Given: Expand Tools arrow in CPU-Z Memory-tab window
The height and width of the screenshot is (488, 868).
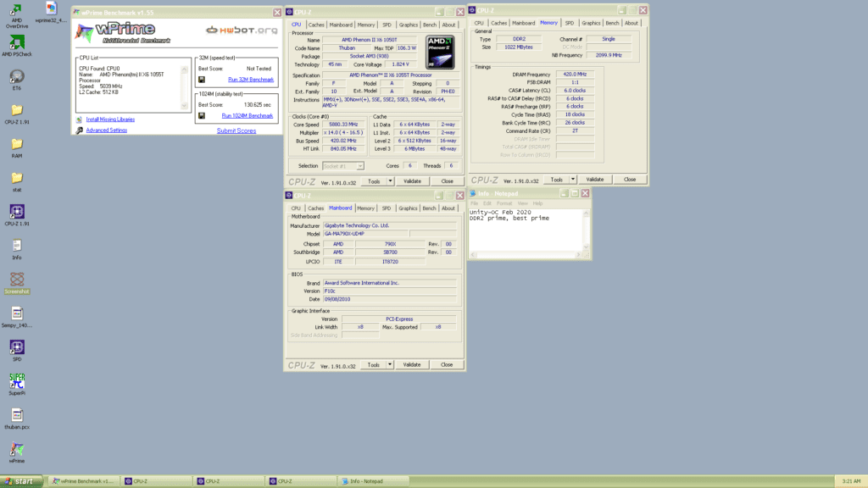Looking at the screenshot, I should (572, 180).
